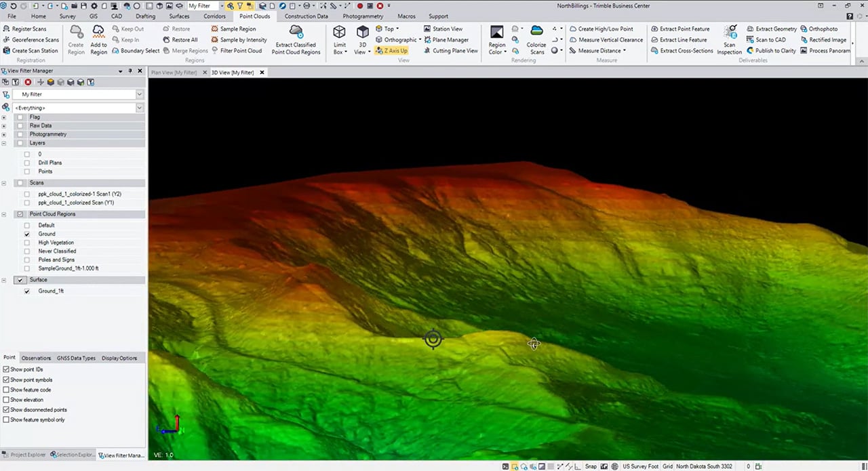
Task: Click Publish to Clarity tool
Action: [771, 51]
